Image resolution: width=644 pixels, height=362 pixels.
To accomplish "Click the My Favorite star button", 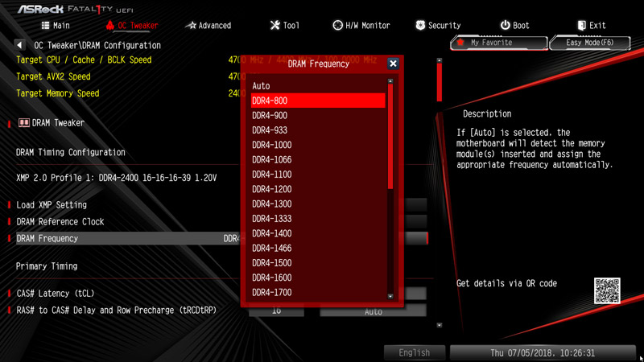I will click(x=499, y=43).
